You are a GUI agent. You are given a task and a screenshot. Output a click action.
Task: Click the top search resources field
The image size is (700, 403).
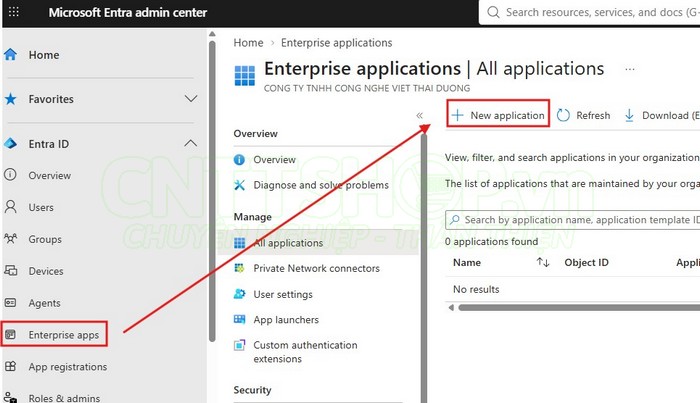click(589, 12)
